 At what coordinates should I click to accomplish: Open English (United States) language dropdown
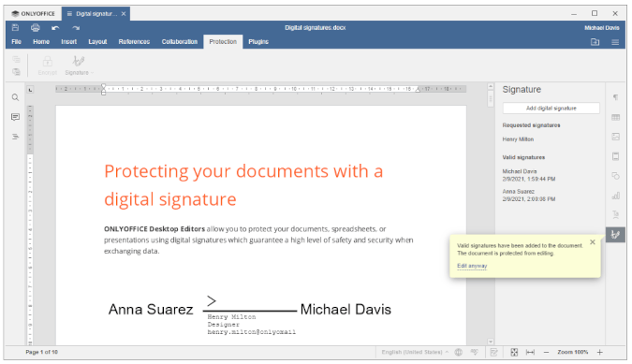(x=415, y=352)
